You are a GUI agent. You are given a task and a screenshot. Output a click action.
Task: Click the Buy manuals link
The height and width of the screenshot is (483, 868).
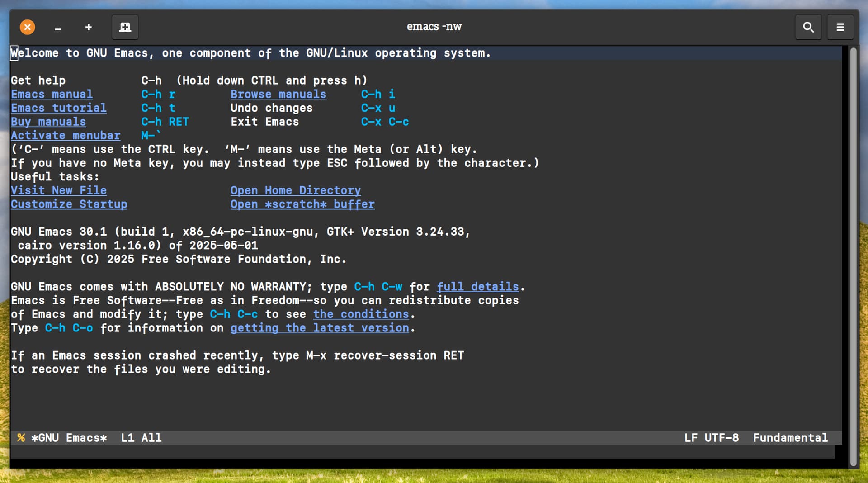tap(48, 122)
